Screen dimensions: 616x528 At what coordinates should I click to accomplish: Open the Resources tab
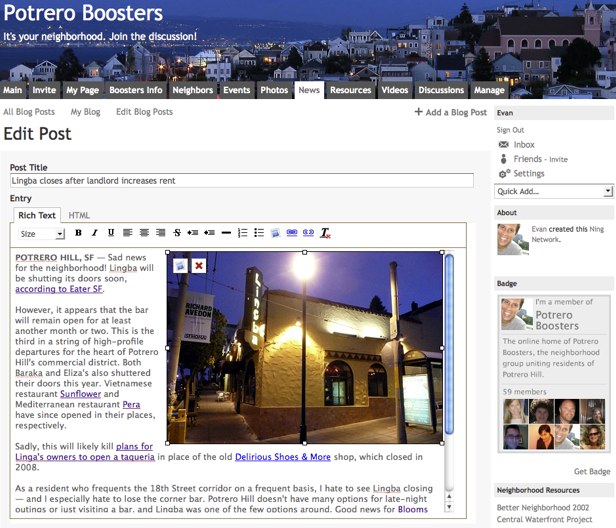(x=350, y=90)
